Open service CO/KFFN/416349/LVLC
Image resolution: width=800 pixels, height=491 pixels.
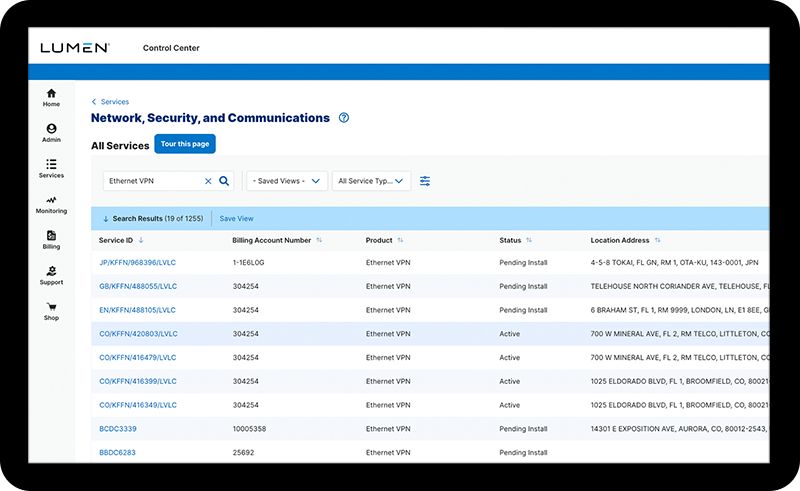coord(138,405)
